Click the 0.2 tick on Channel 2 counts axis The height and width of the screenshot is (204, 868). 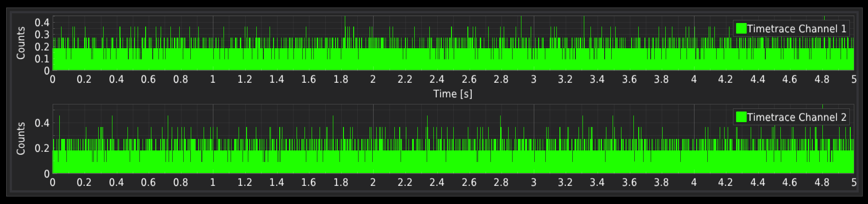pyautogui.click(x=42, y=148)
